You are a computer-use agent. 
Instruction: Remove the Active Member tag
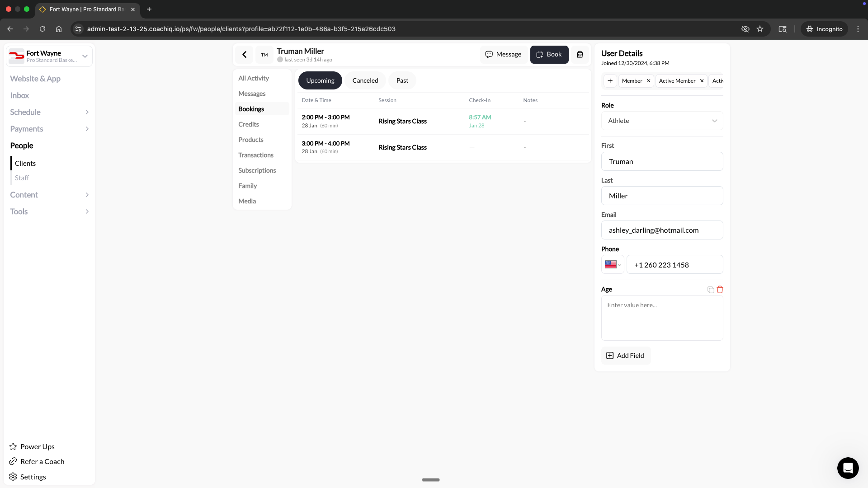click(702, 80)
